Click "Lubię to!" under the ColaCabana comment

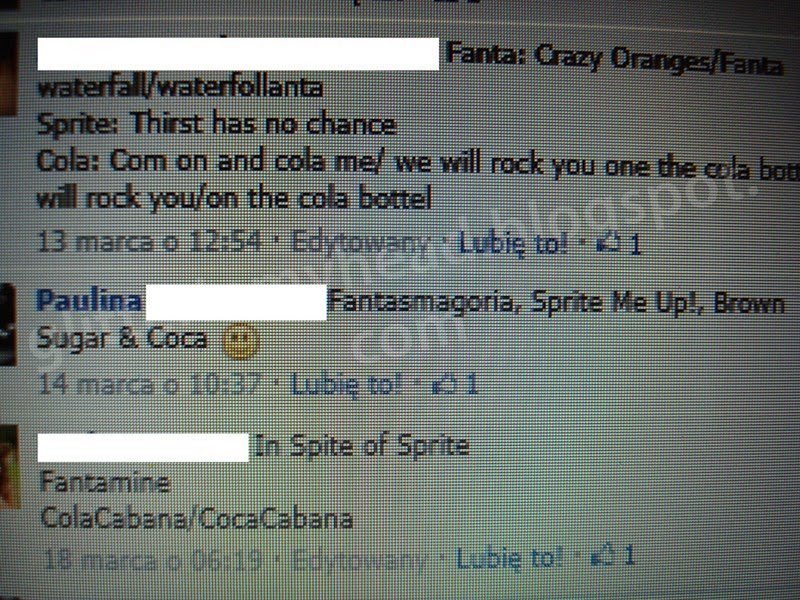(x=509, y=558)
